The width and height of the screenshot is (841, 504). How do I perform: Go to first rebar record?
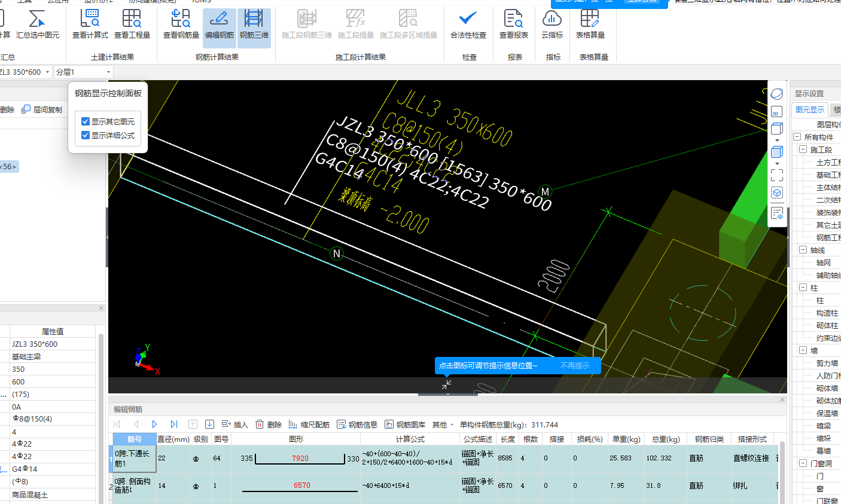tap(117, 424)
